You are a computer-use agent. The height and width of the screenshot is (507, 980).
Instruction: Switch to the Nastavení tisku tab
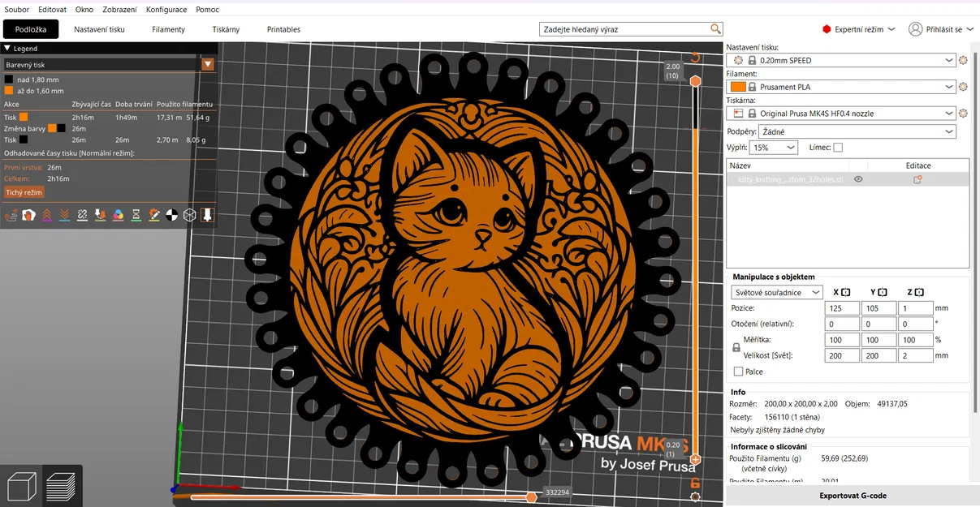(x=99, y=29)
